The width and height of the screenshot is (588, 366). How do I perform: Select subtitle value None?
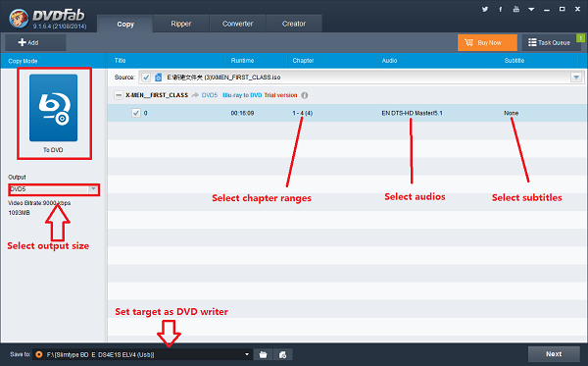point(511,113)
